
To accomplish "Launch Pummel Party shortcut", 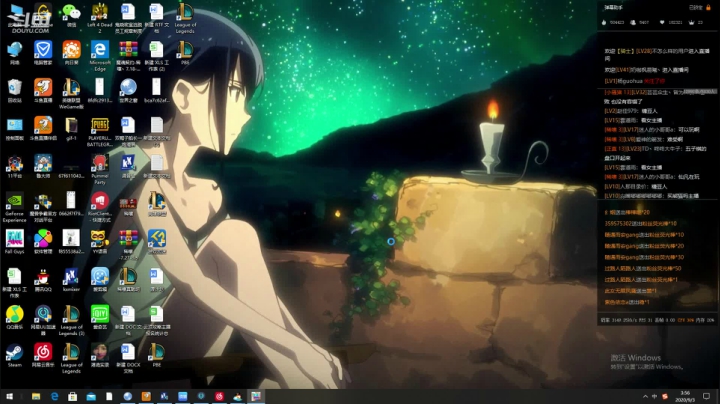I will [x=100, y=169].
